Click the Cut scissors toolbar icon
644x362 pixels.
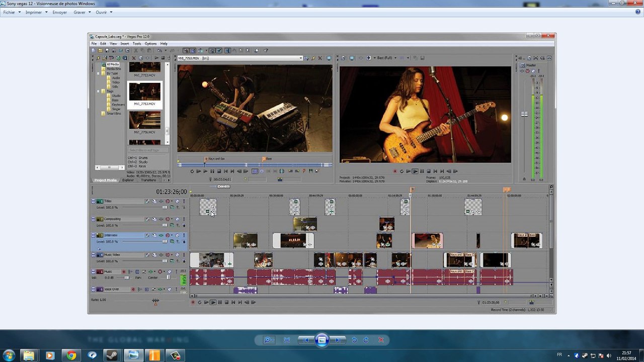(136, 50)
